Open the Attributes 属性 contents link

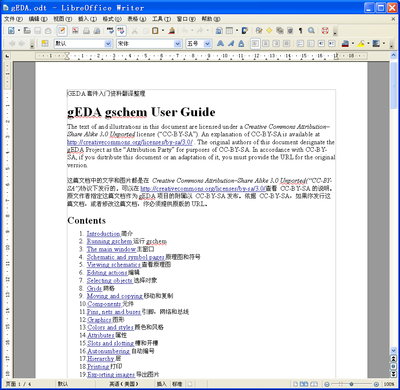(x=107, y=335)
